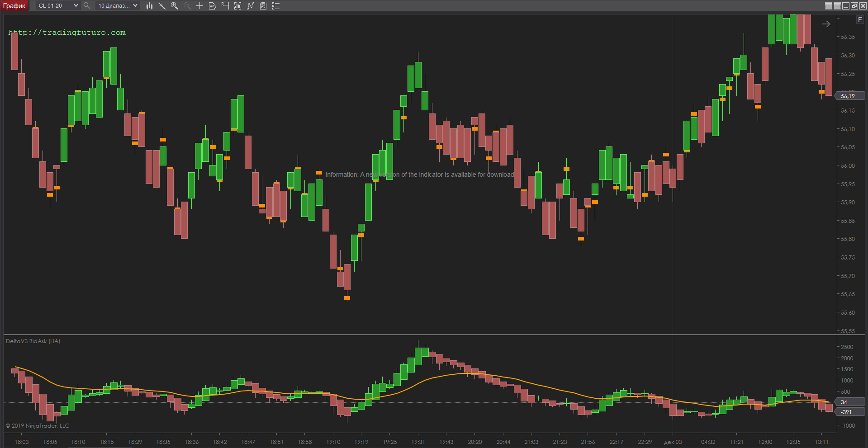
Task: Select the drawing tools pencil icon
Action: point(162,6)
